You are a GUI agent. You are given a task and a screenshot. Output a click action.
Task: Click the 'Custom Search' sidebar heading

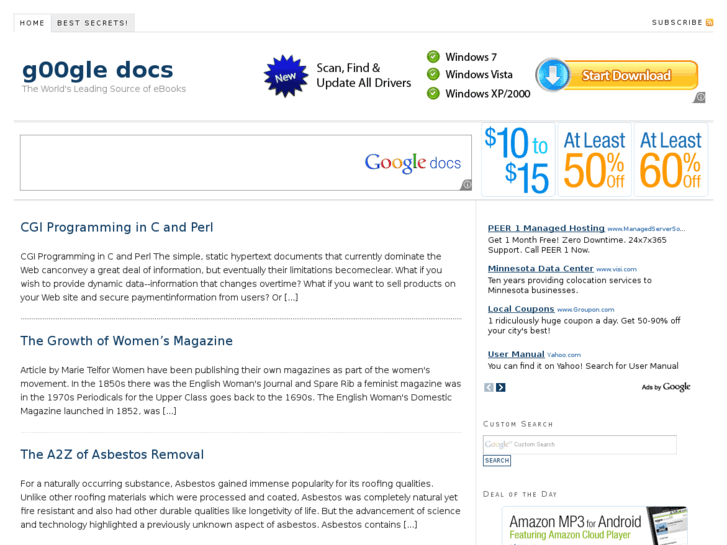pos(518,424)
